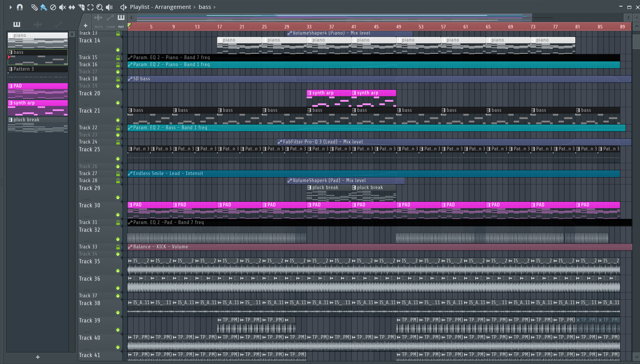This screenshot has width=640, height=364.
Task: Switch to PAT clip focus tab
Action: point(121,21)
